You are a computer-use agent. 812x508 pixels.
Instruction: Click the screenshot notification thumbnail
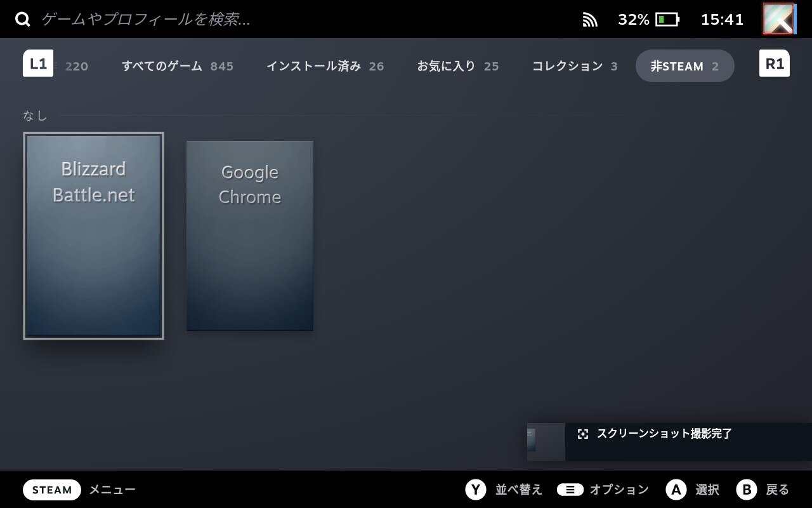[546, 441]
